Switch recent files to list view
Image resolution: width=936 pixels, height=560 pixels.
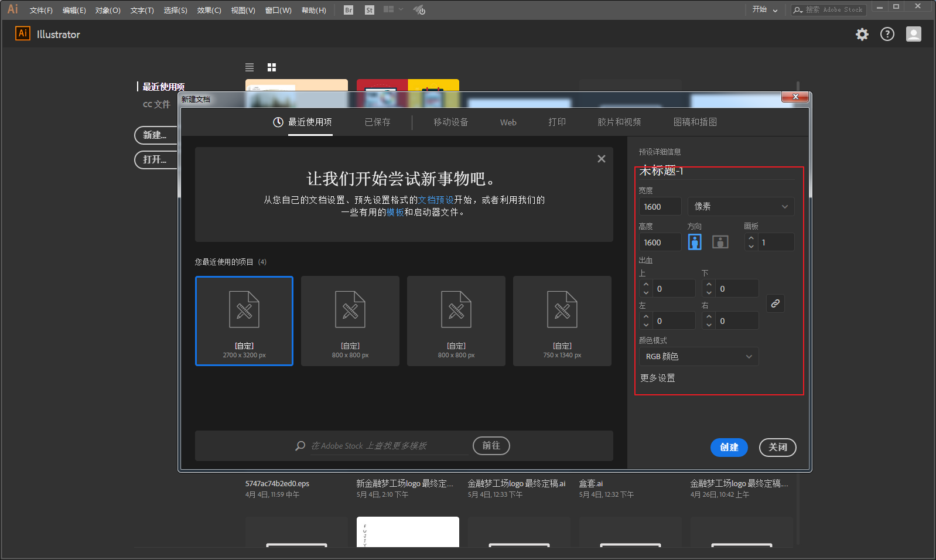point(250,67)
